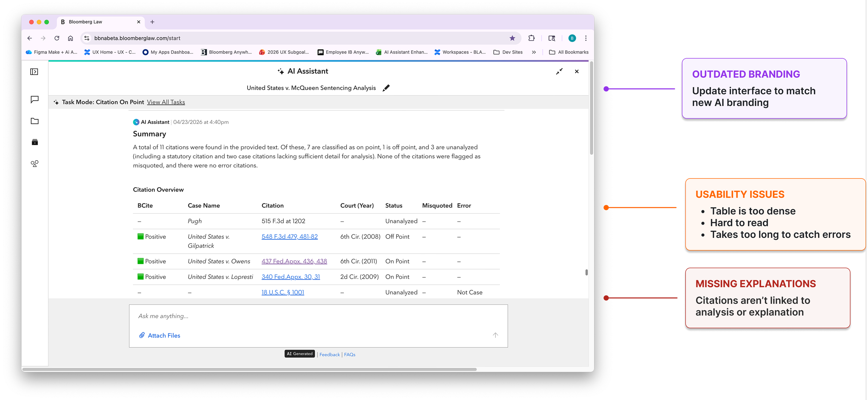Image resolution: width=868 pixels, height=400 pixels.
Task: Click the Misquoted column header
Action: 437,206
